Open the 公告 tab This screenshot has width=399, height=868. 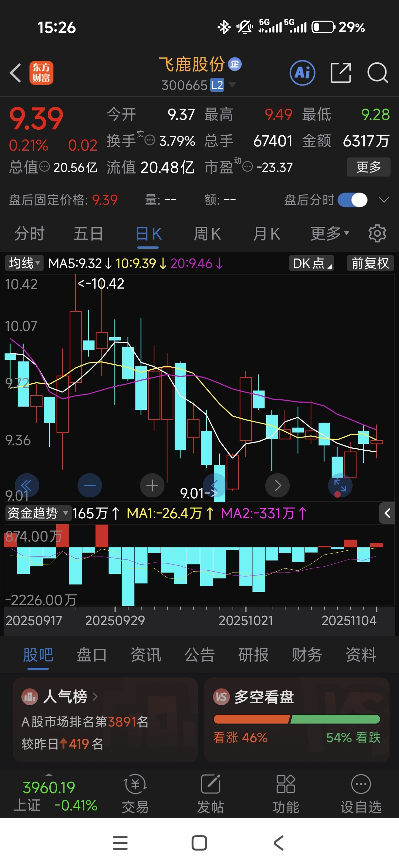(x=200, y=655)
